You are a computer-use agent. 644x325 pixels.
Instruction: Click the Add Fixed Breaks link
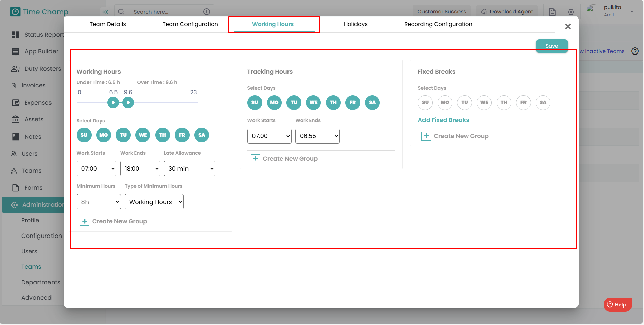pos(443,120)
